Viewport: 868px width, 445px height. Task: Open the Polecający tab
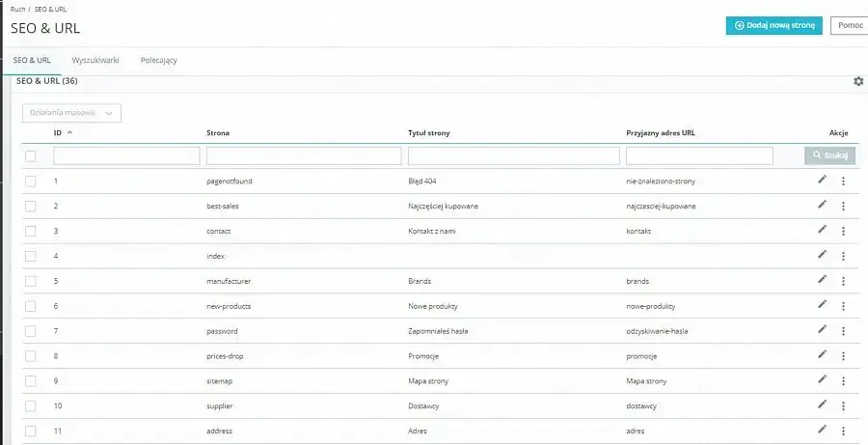pyautogui.click(x=158, y=60)
